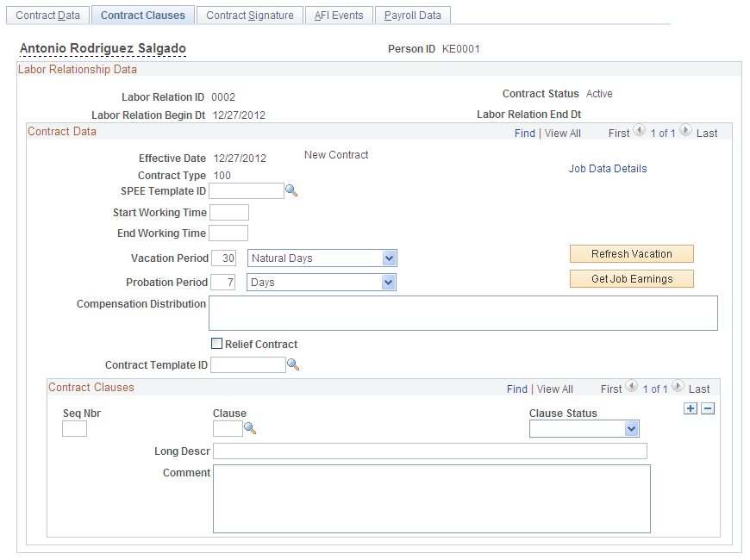This screenshot has width=750, height=560.
Task: Open SPEE Template ID lookup magnifier
Action: [291, 190]
